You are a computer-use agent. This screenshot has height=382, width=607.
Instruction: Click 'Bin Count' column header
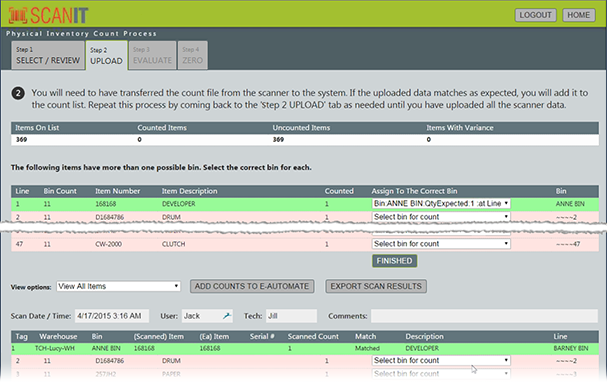pyautogui.click(x=60, y=191)
